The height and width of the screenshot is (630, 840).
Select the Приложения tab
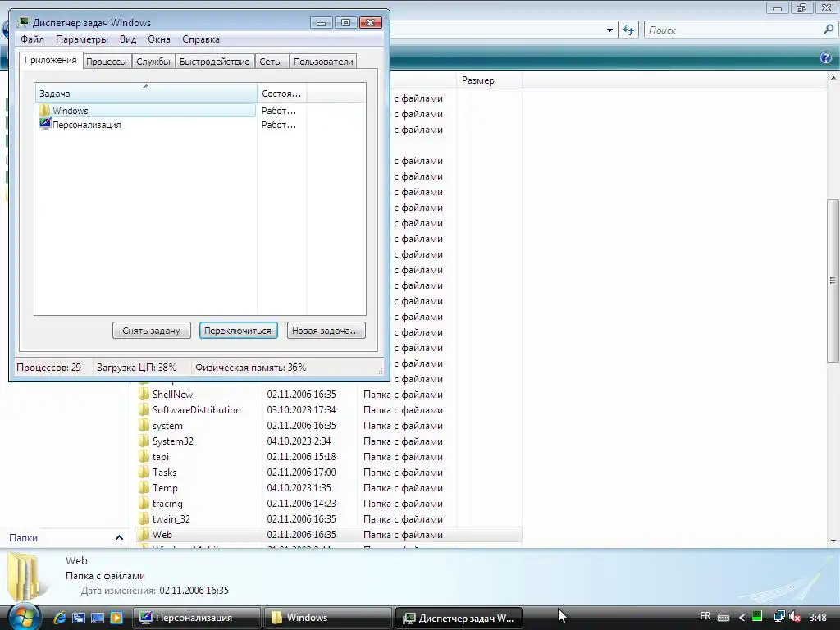(x=51, y=60)
